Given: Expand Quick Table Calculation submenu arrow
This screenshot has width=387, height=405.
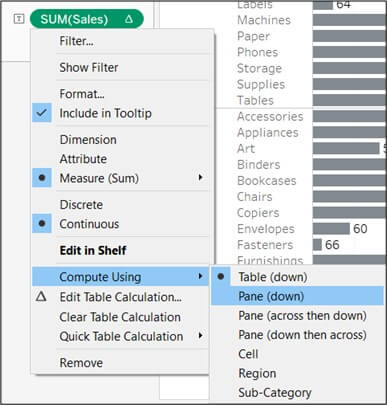Looking at the screenshot, I should click(200, 335).
